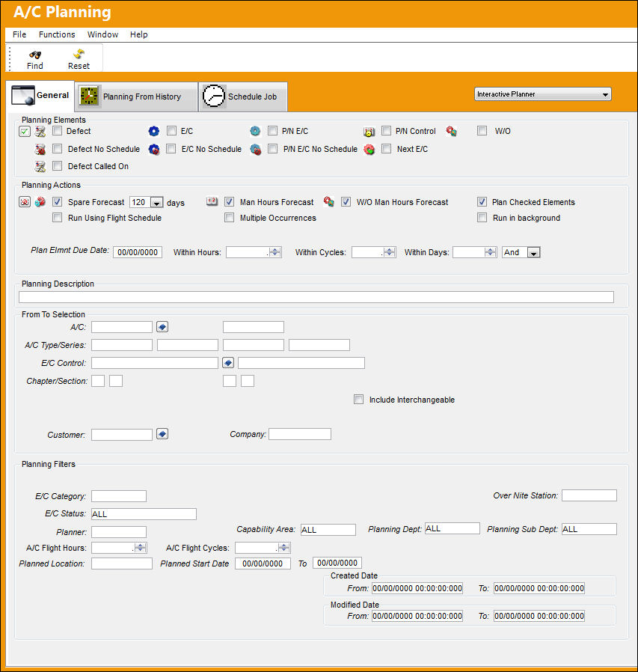638x672 pixels.
Task: Click the W/O icon next to P/N Control
Action: point(451,131)
